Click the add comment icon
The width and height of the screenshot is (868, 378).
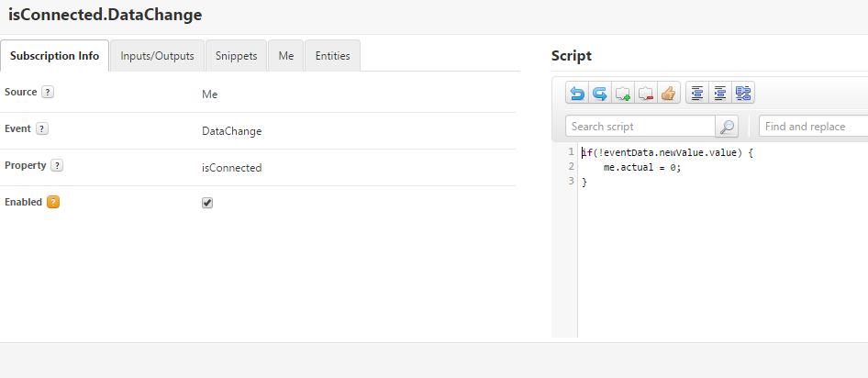(623, 93)
